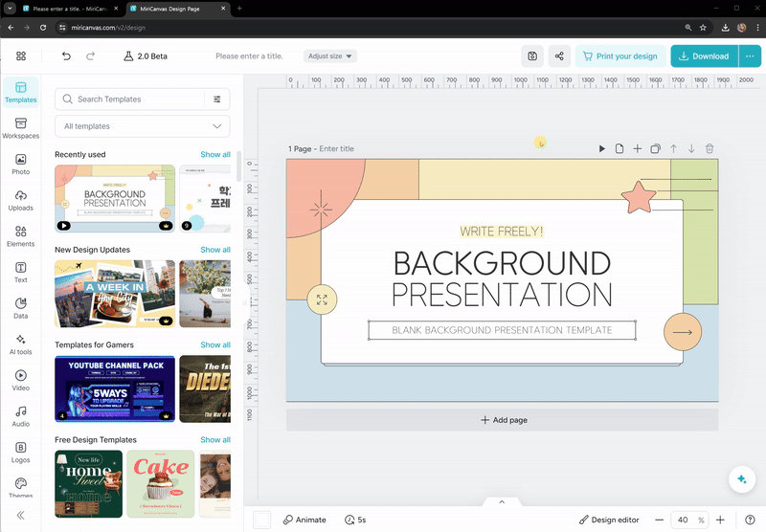Open the page background color swatch

(x=261, y=520)
